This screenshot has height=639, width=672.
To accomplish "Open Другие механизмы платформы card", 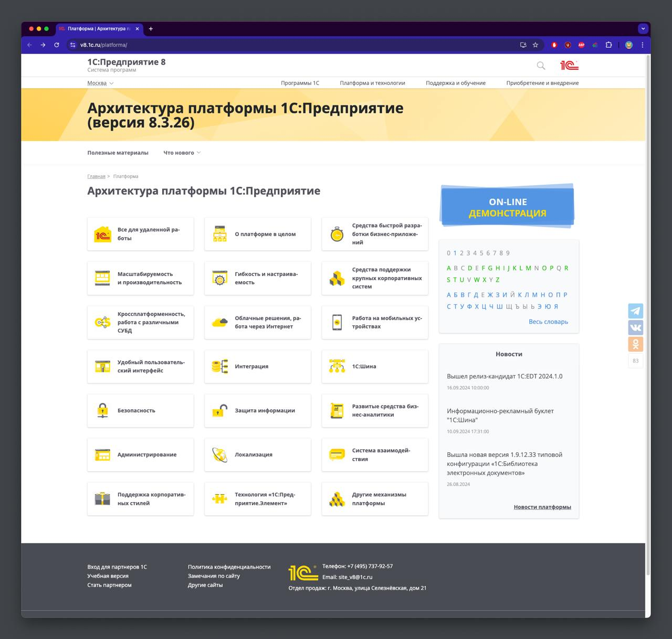I will (x=375, y=498).
